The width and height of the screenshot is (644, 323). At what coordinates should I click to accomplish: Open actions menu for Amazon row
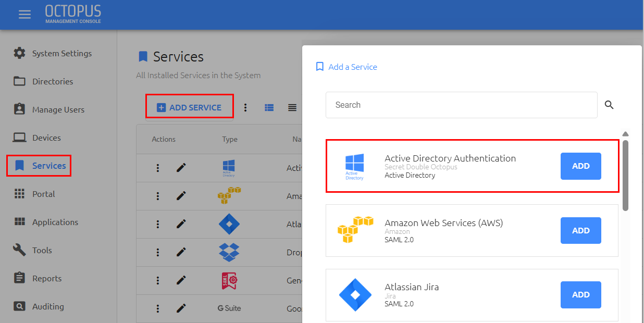coord(158,196)
